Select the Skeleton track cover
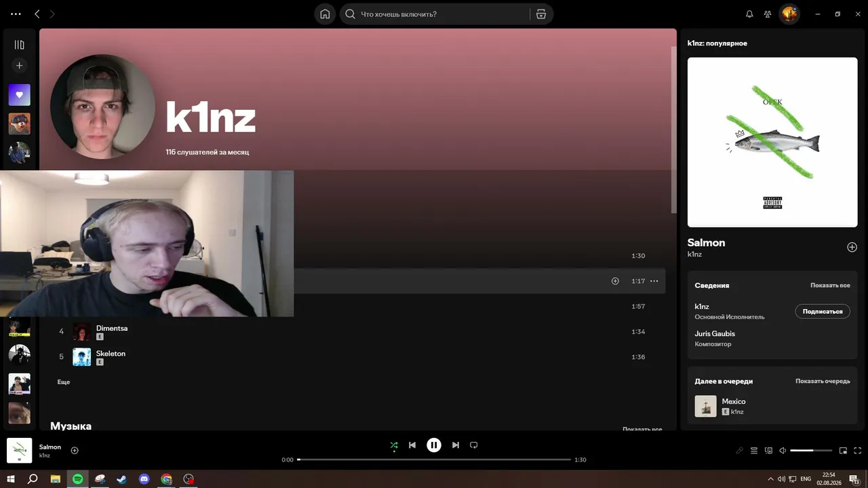Screen dimensions: 868x488 82,357
